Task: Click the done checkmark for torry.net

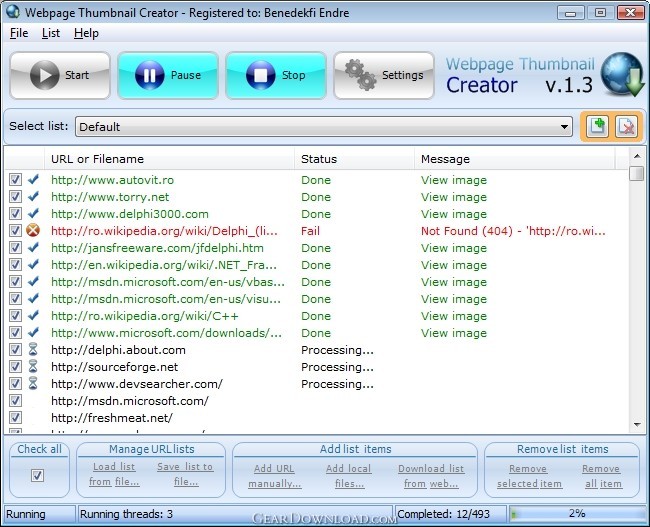Action: pos(33,197)
